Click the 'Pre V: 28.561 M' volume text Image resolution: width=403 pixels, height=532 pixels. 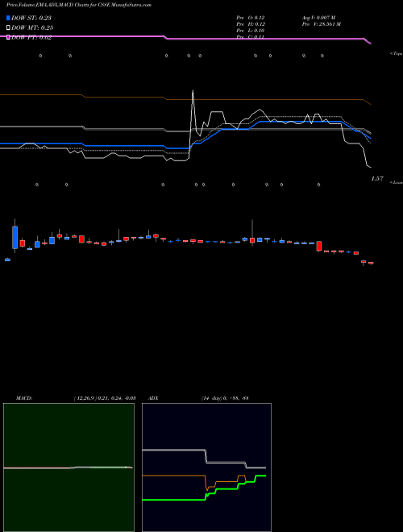[322, 24]
